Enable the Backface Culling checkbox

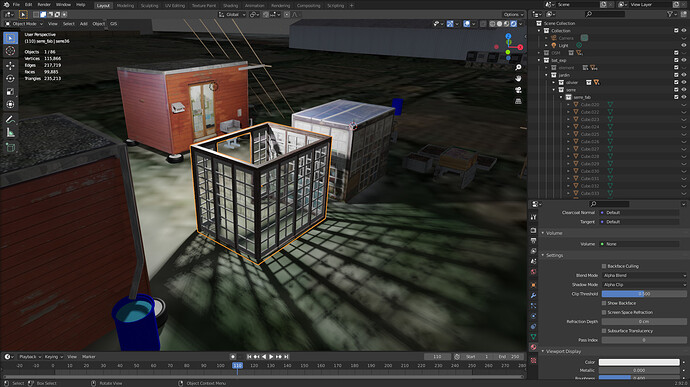tap(604, 266)
